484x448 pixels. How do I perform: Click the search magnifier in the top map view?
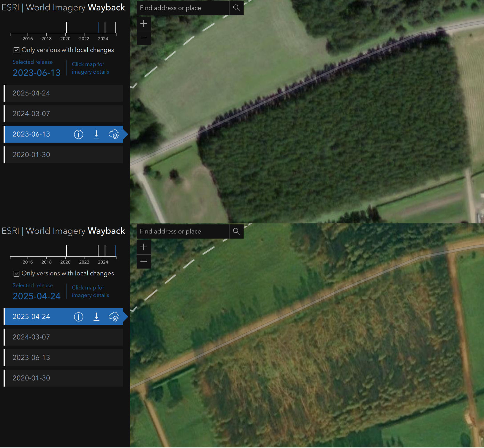pos(236,8)
